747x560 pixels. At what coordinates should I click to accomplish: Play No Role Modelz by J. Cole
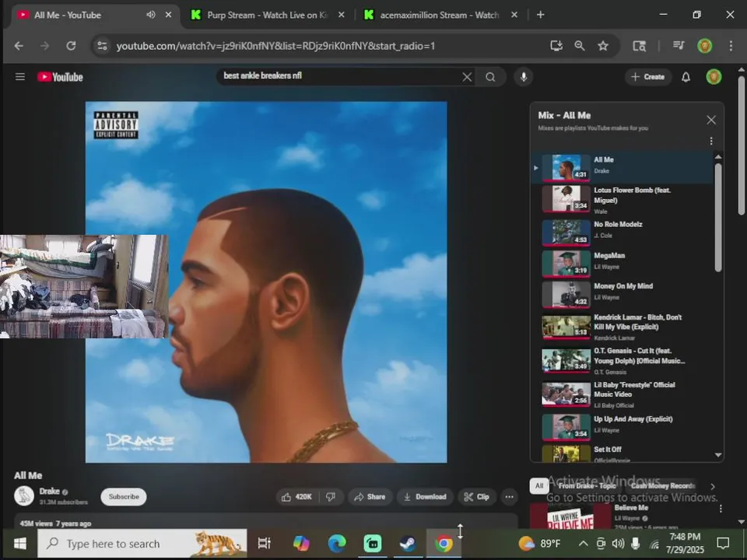click(622, 232)
